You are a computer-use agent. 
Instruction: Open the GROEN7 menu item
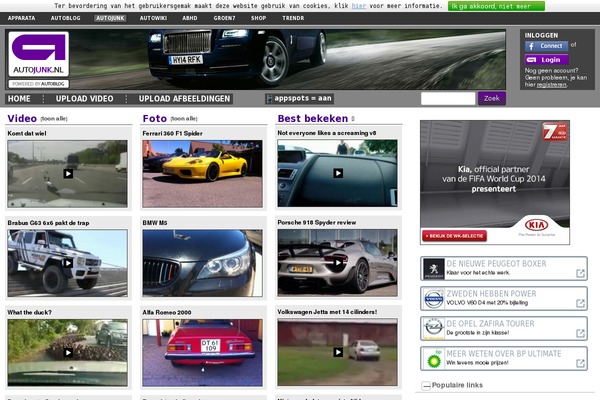[224, 18]
